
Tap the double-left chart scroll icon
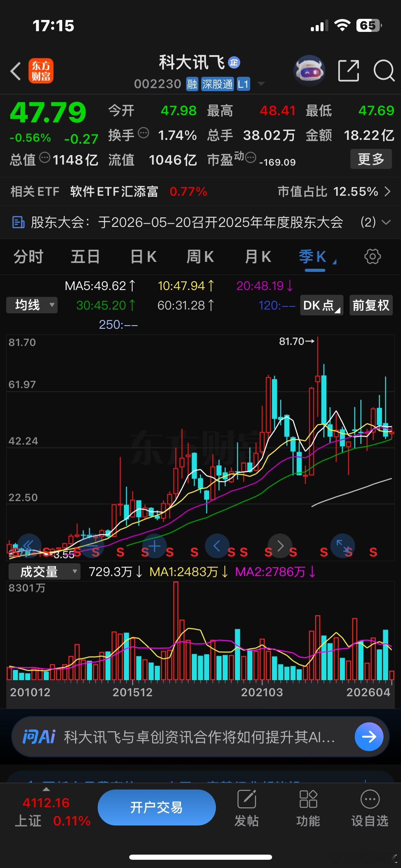[x=29, y=546]
